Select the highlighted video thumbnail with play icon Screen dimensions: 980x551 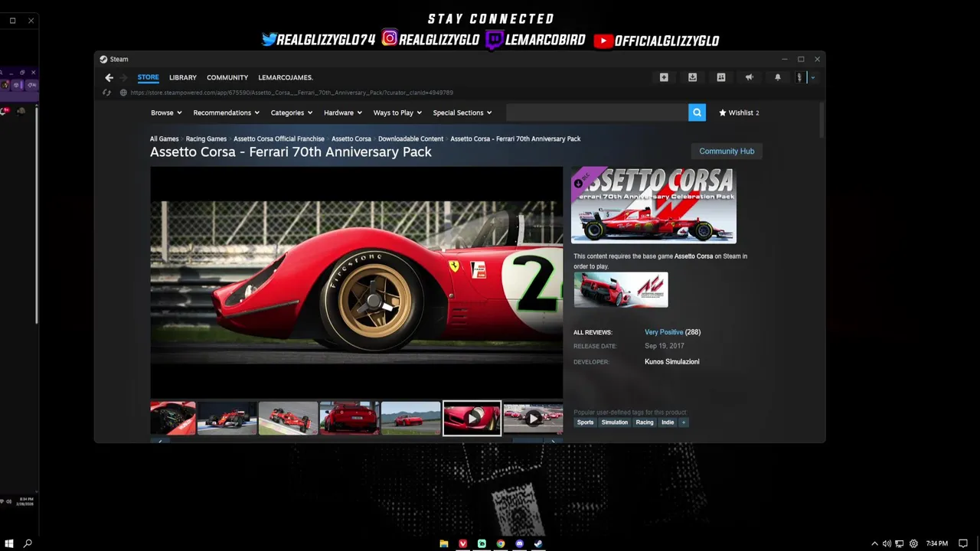[472, 419]
